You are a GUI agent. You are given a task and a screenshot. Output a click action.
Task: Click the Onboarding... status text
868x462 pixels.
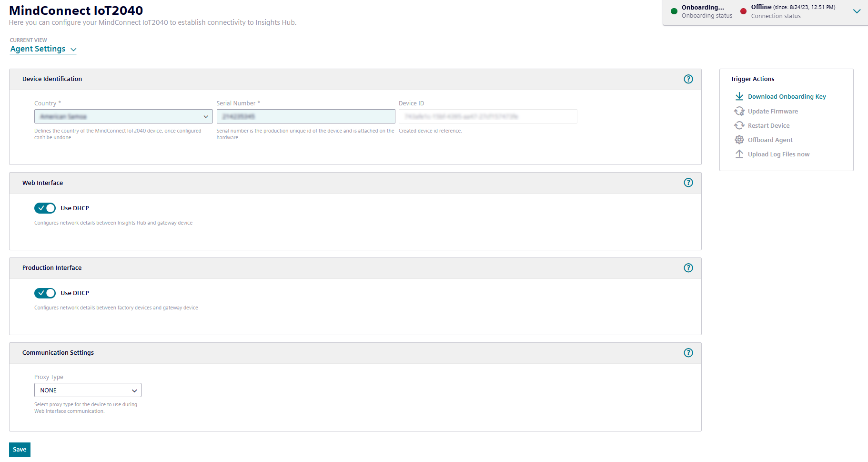[x=703, y=7]
